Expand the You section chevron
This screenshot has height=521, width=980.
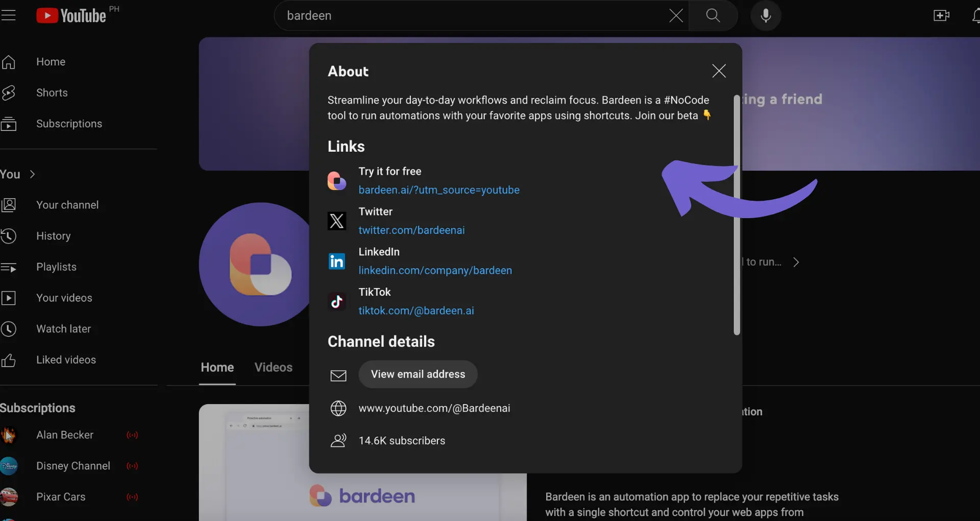click(33, 174)
